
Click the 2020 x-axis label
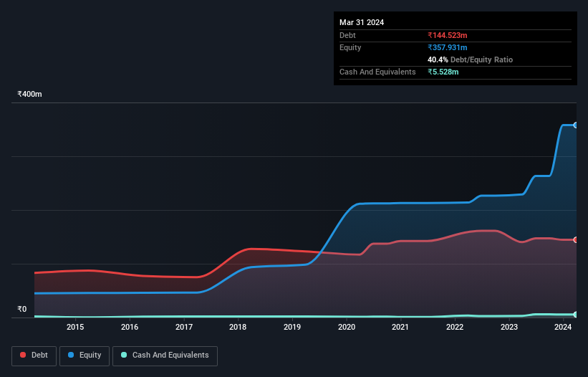347,327
